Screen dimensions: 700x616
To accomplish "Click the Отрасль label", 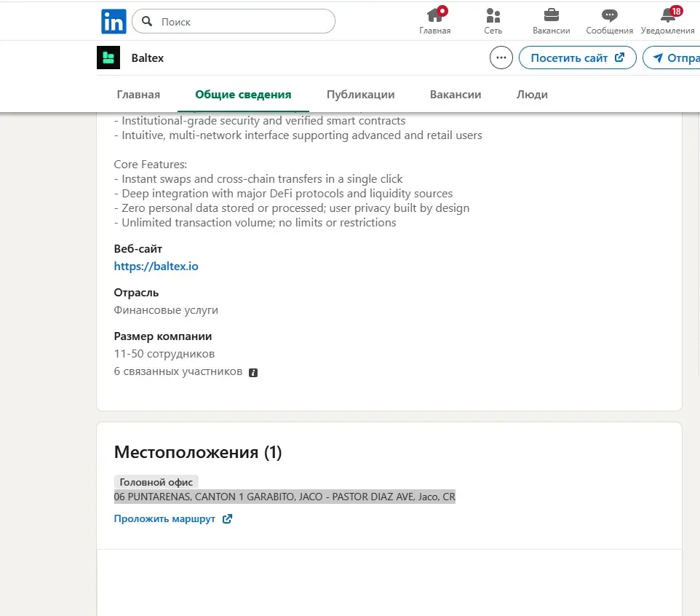I will (136, 293).
